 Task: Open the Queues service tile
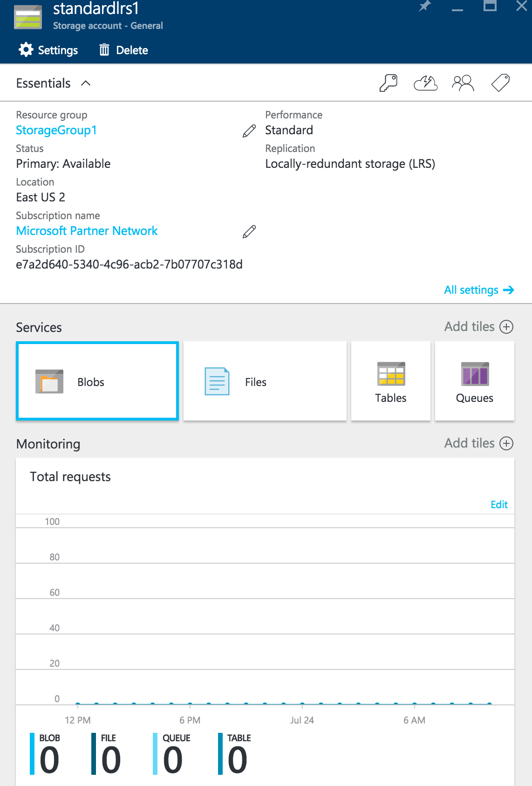[474, 381]
